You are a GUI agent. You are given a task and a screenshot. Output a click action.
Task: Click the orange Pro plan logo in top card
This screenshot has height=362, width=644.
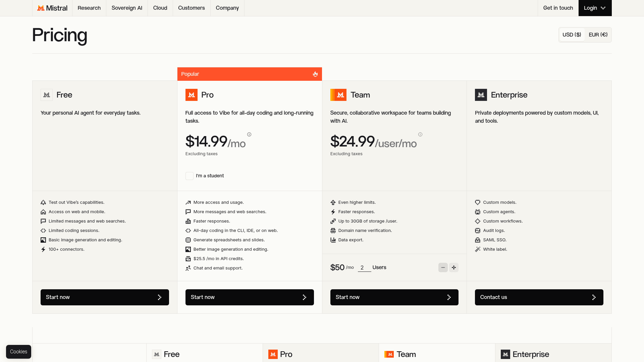click(192, 95)
